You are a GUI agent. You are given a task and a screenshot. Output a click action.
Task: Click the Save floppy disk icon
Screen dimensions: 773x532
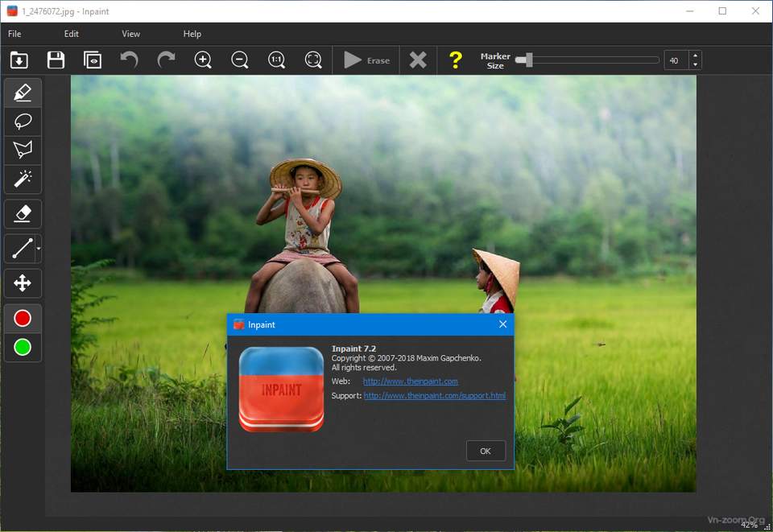(x=56, y=60)
